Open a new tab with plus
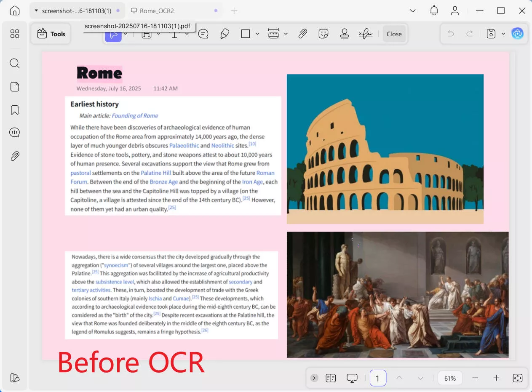 234,11
